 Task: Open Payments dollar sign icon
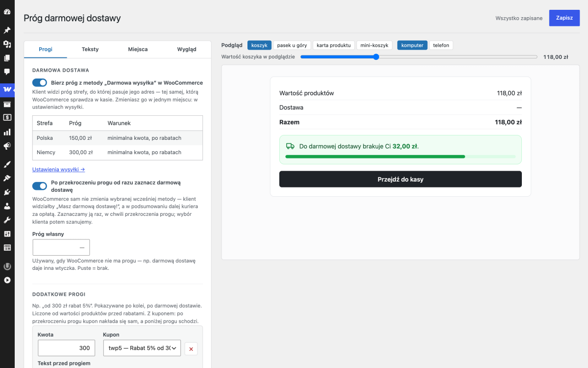pyautogui.click(x=7, y=118)
